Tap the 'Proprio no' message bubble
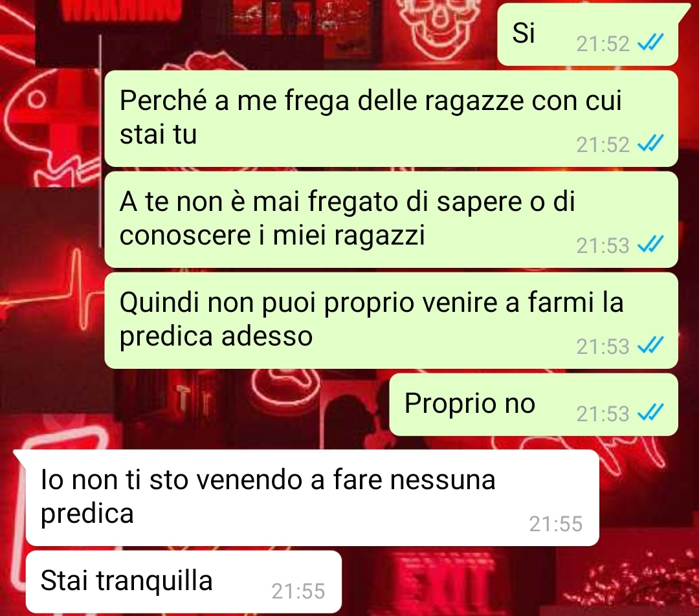This screenshot has height=616, width=699. (533, 404)
